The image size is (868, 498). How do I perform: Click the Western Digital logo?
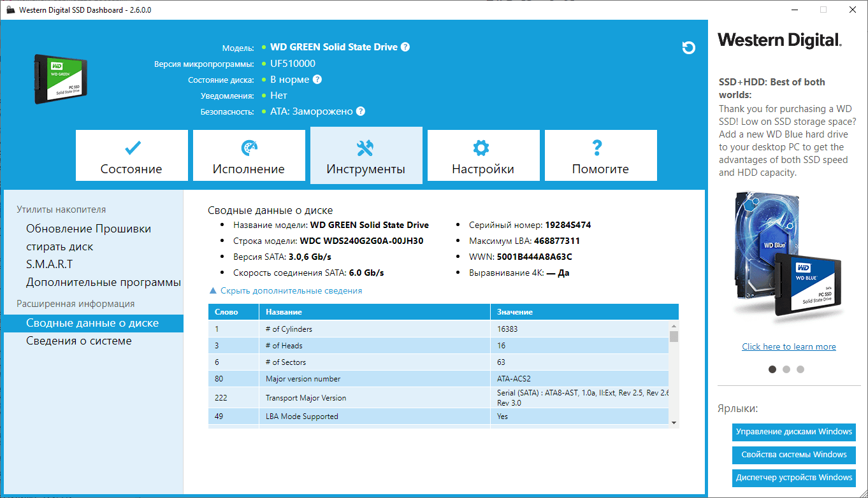[x=780, y=40]
